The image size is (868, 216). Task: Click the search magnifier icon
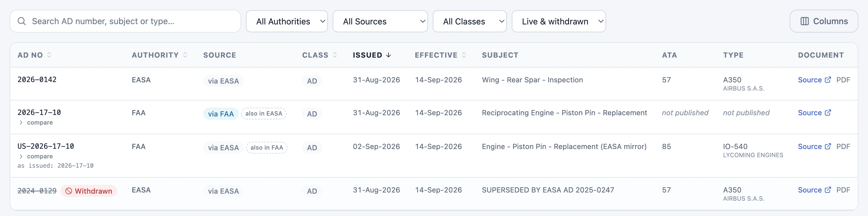coord(22,21)
